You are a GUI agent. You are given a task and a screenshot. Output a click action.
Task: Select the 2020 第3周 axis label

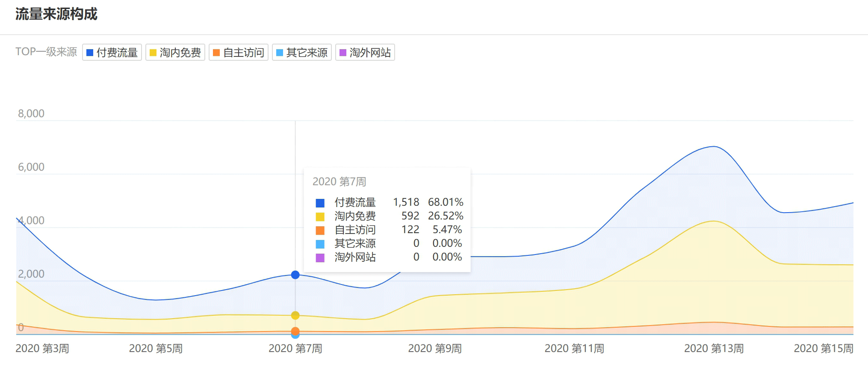point(42,349)
